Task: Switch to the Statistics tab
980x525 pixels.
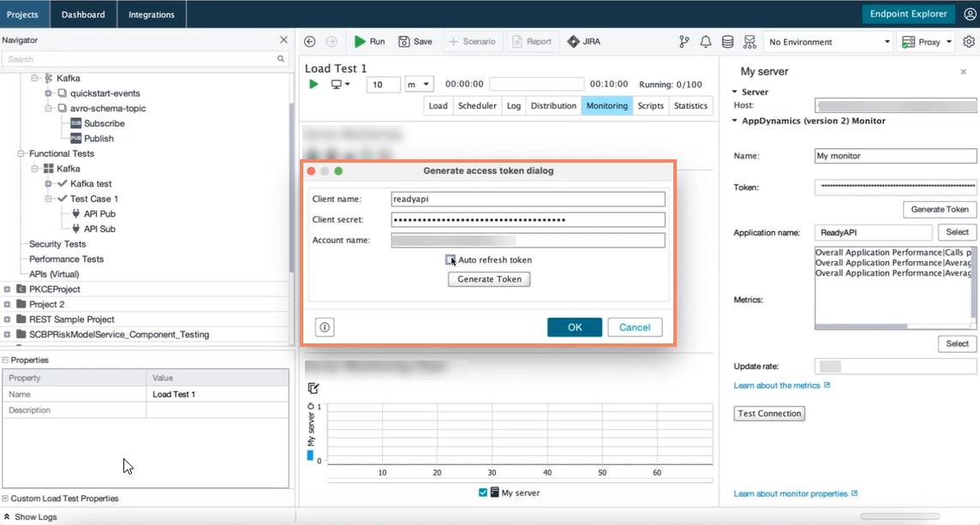Action: pyautogui.click(x=690, y=105)
